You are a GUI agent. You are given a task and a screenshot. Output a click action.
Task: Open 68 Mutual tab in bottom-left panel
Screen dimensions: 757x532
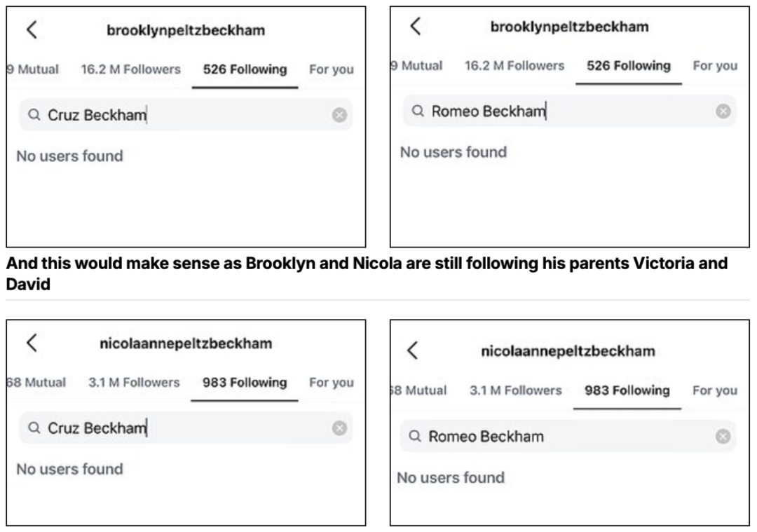coord(36,382)
